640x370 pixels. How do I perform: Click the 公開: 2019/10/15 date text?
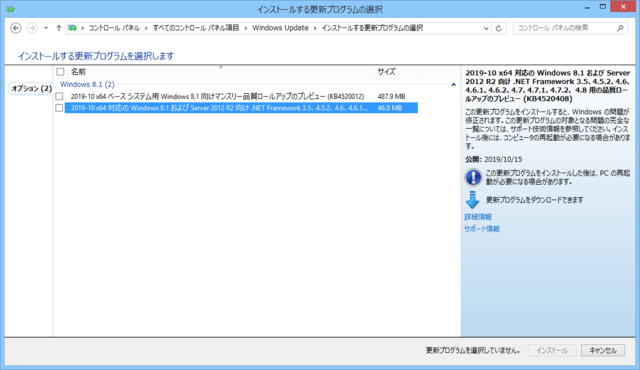493,160
